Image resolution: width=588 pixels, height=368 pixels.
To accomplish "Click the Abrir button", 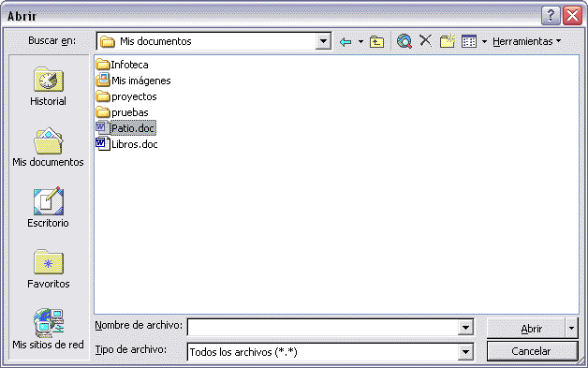I will coord(526,329).
